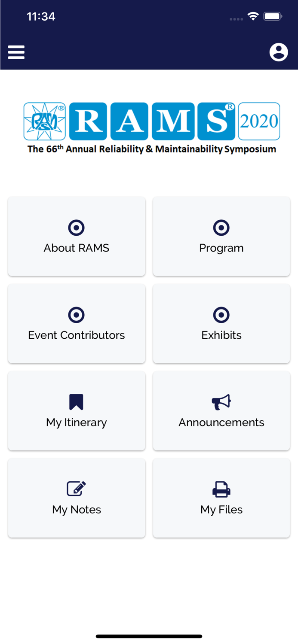Select the Exhibits text label
This screenshot has width=298, height=644.
pyautogui.click(x=221, y=335)
